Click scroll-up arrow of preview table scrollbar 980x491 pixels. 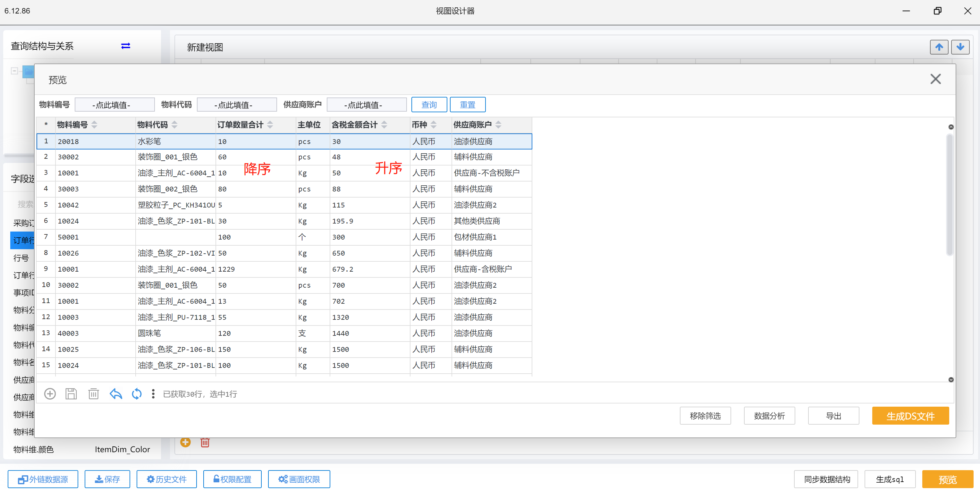pos(951,127)
